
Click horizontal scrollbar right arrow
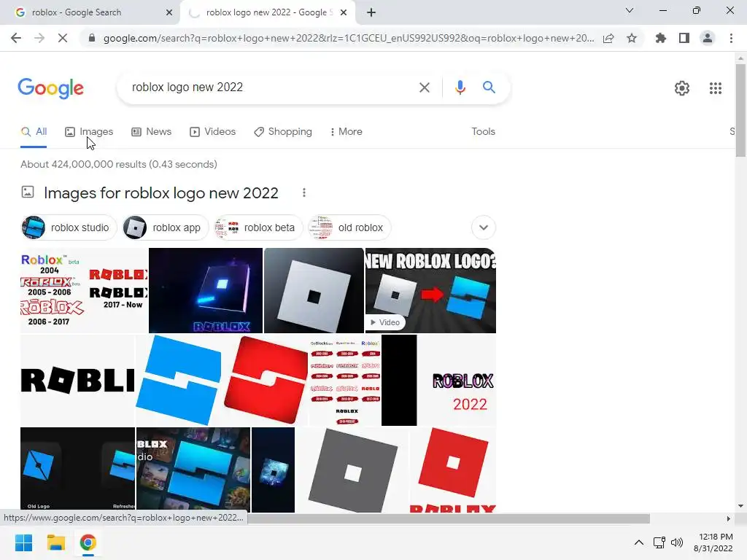[728, 518]
